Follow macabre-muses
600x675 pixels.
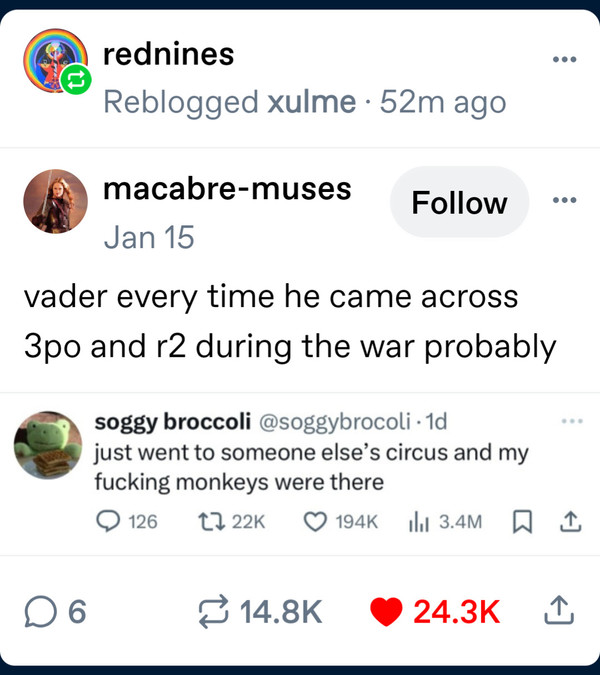[459, 202]
